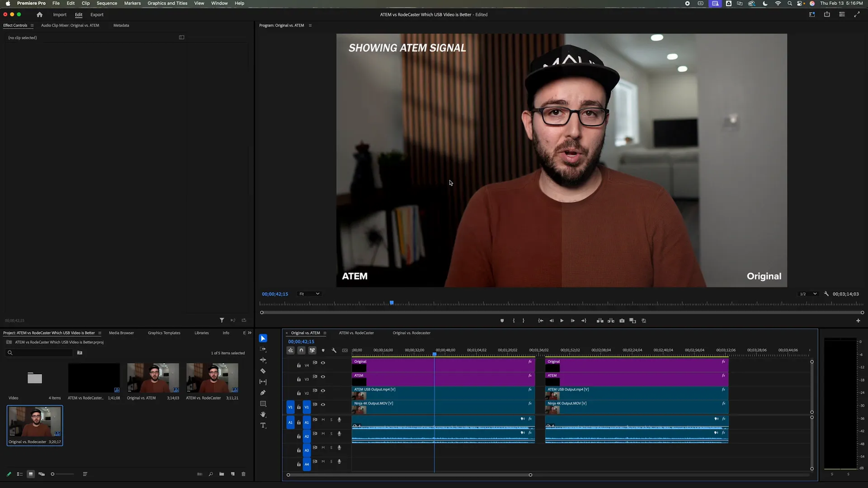Play the sequence in program monitor
This screenshot has width=868, height=488.
(x=561, y=320)
